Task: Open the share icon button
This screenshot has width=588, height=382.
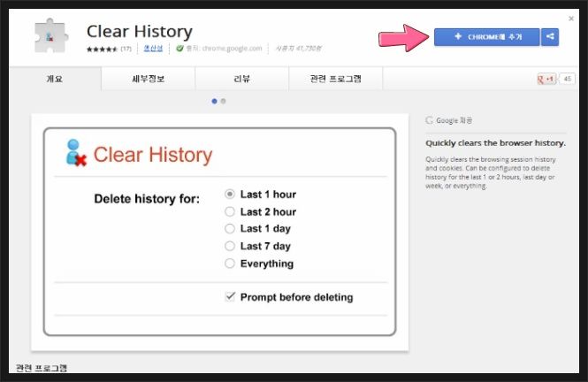Action: pos(550,37)
